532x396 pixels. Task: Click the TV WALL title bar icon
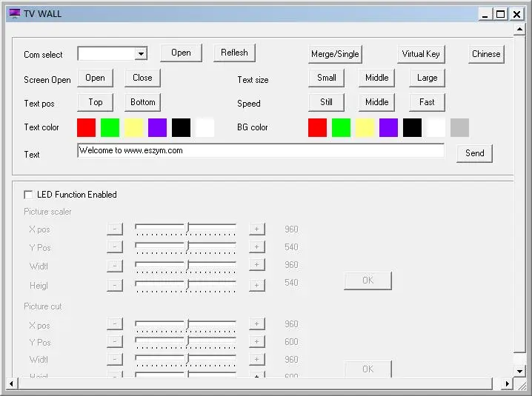click(x=15, y=13)
